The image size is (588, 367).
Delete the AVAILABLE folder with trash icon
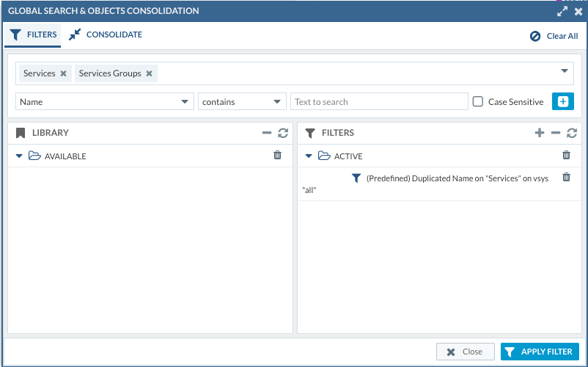tap(277, 156)
